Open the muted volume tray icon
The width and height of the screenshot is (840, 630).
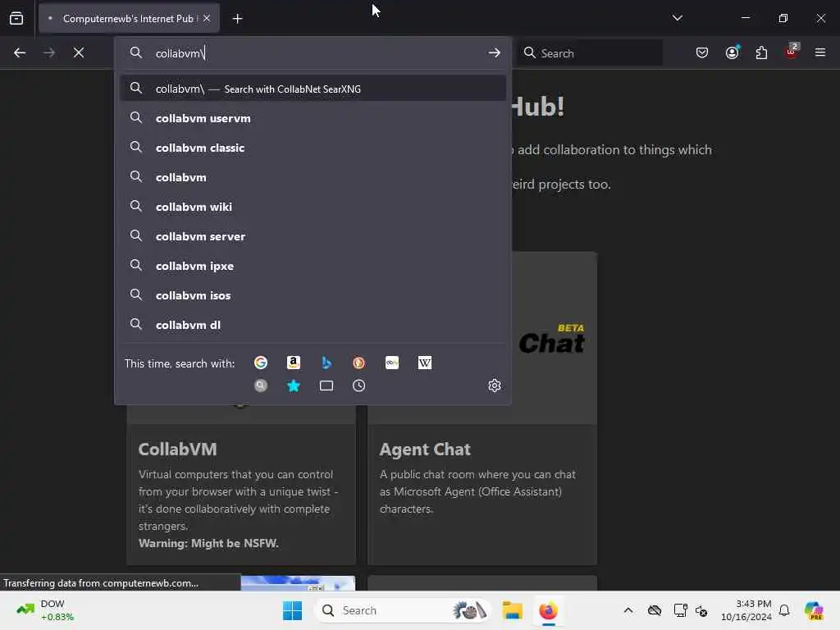[701, 610]
